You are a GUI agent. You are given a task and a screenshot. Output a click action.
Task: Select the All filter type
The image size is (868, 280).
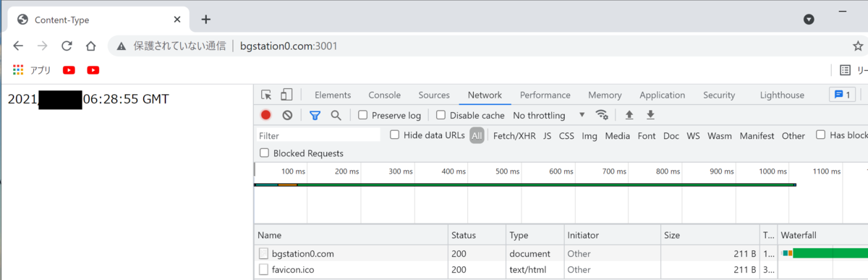tap(477, 135)
